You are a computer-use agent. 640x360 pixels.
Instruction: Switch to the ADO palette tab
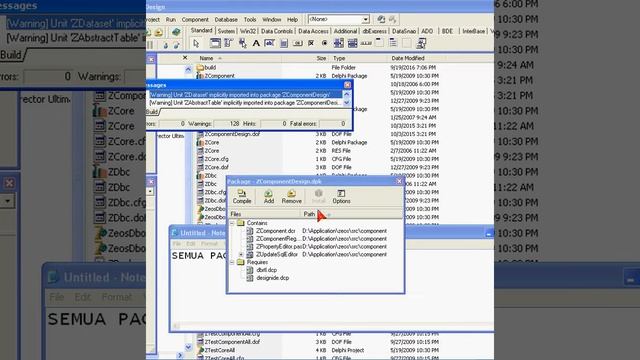point(427,31)
